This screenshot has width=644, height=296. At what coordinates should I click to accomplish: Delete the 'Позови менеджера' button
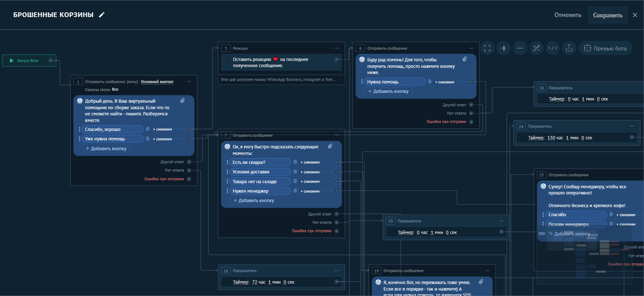coord(611,224)
